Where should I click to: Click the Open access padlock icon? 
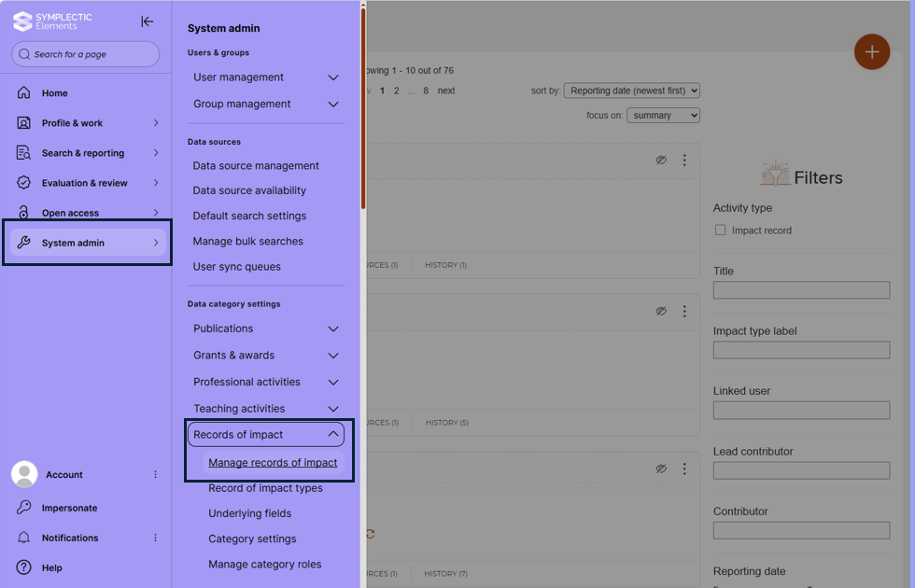23,213
